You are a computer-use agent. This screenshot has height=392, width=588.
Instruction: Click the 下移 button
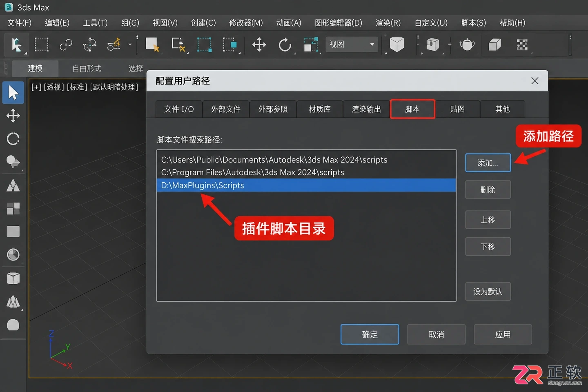click(x=488, y=247)
